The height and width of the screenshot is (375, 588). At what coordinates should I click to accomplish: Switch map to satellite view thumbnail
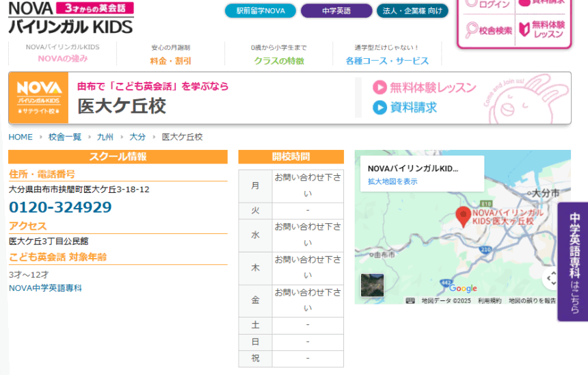pos(372,285)
